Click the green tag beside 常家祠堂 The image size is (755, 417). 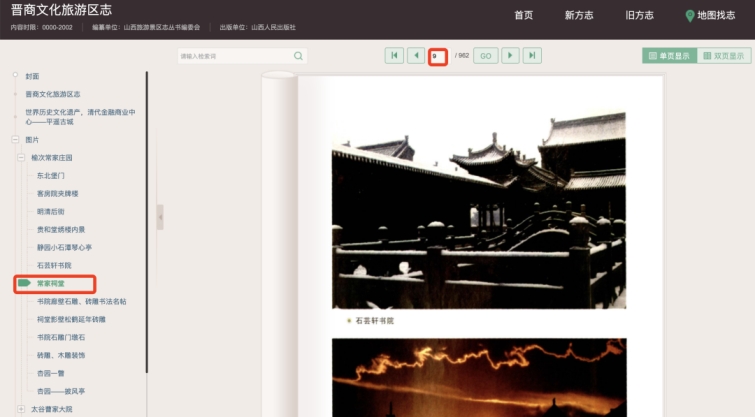[24, 285]
